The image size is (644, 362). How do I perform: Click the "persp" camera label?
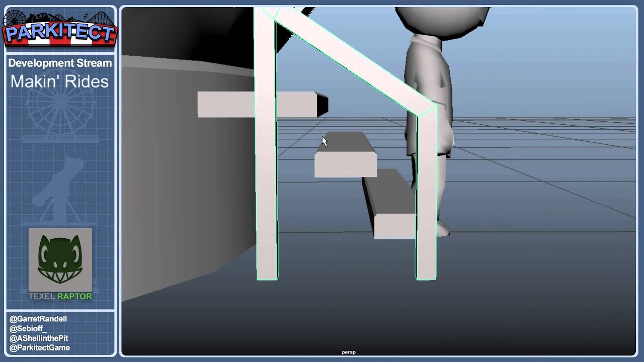[x=349, y=352]
